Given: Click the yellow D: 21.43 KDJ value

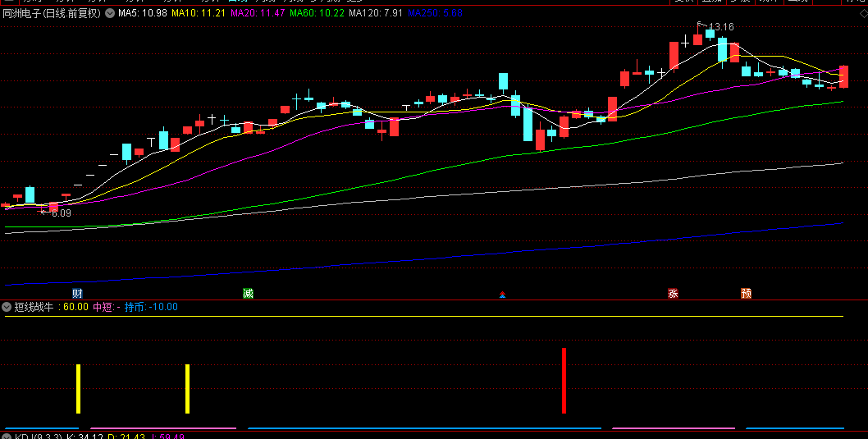Looking at the screenshot, I should pos(127,437).
